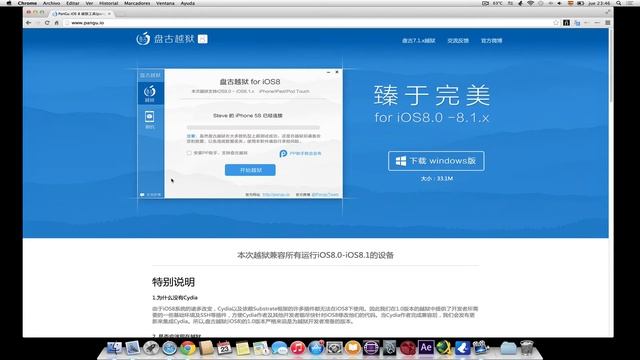Launch iTunes from the dock
Viewport: 640px width, 360px height.
[x=298, y=348]
